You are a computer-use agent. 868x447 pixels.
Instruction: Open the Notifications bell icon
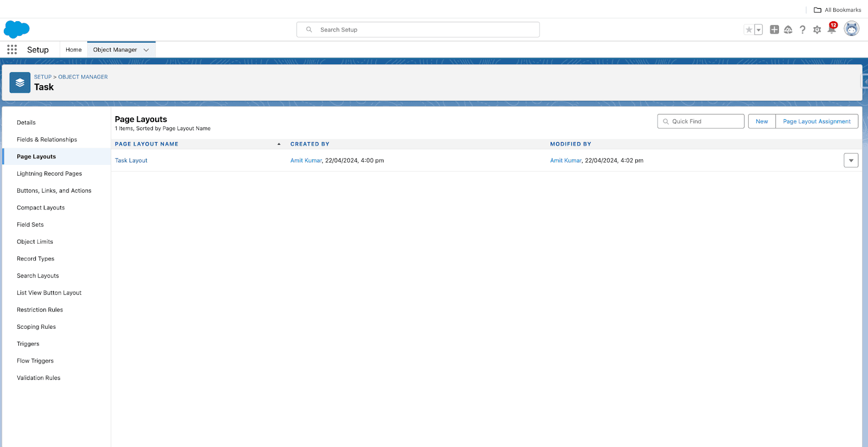[x=831, y=30]
